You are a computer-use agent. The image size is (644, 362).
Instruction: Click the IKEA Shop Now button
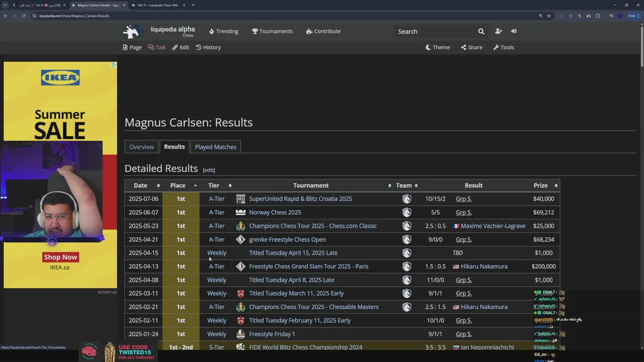60,257
